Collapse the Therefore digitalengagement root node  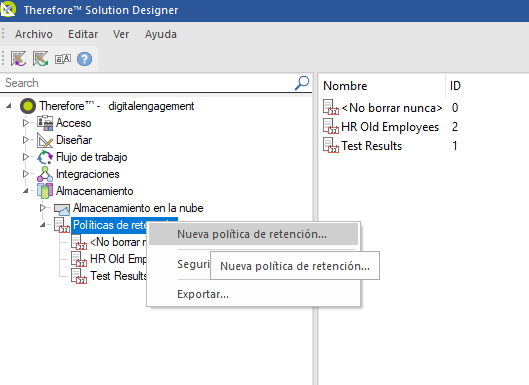9,106
